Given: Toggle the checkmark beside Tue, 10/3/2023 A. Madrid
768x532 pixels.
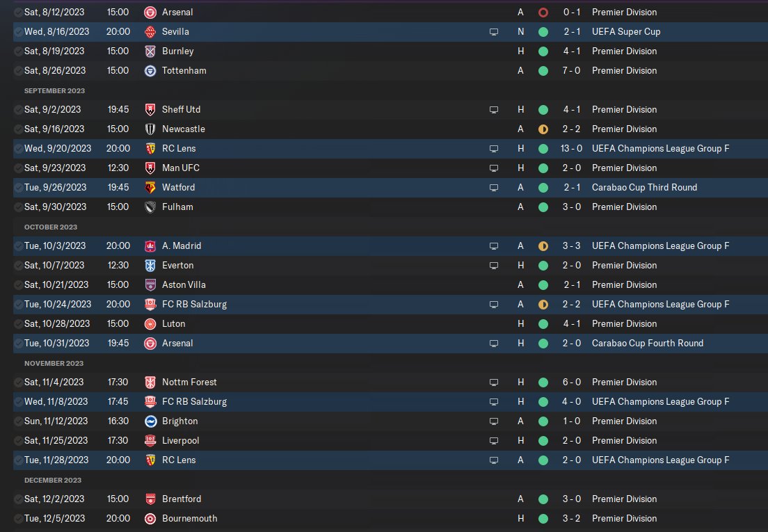Looking at the screenshot, I should coord(18,246).
